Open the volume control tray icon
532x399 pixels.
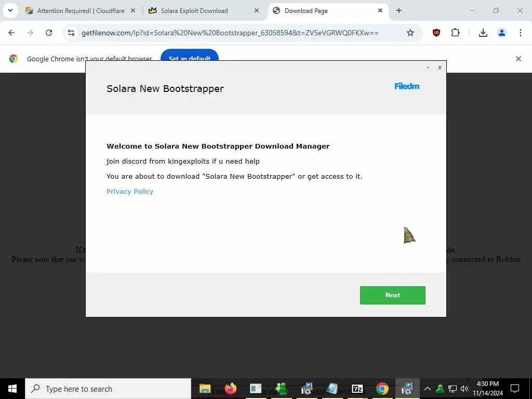464,389
